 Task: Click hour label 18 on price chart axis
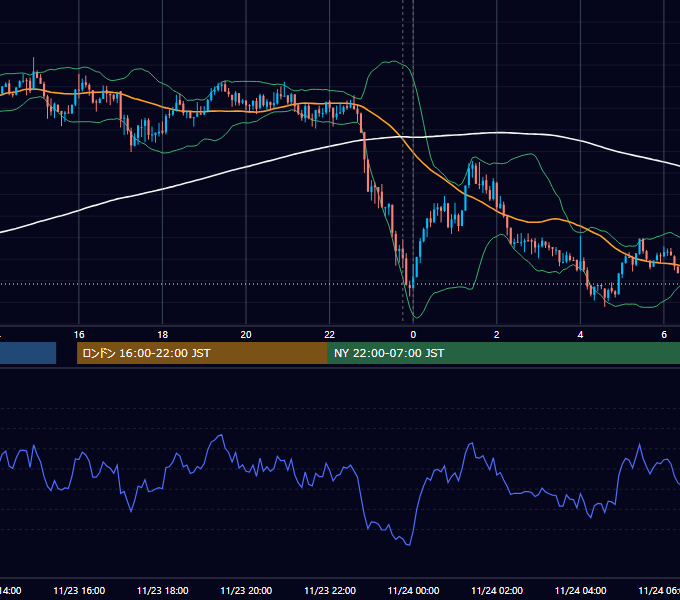point(163,335)
